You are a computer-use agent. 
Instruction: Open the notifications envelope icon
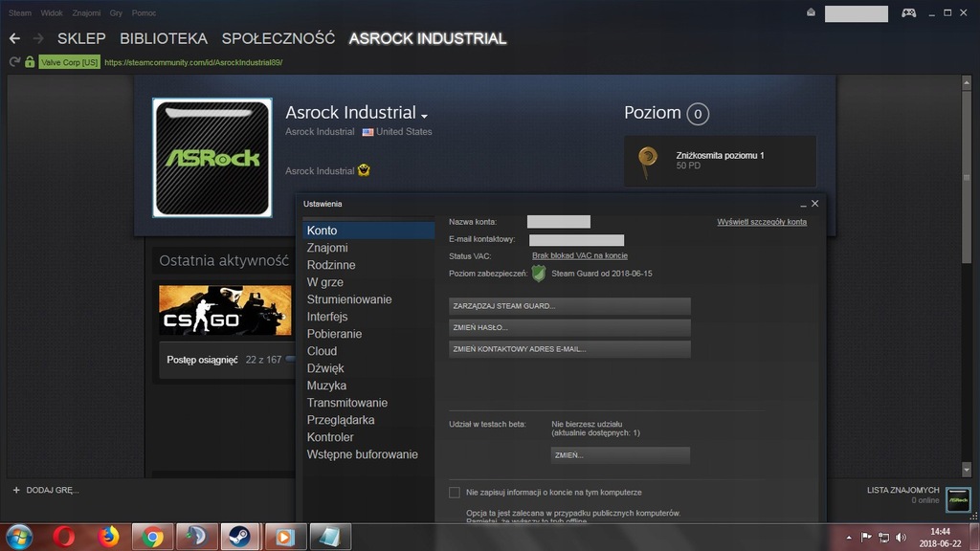(x=811, y=12)
